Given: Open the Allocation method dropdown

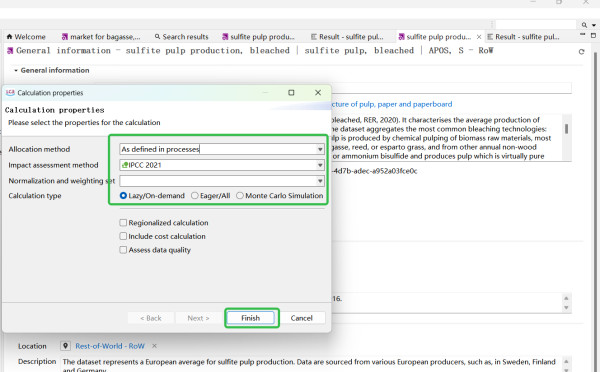Looking at the screenshot, I should [x=320, y=149].
